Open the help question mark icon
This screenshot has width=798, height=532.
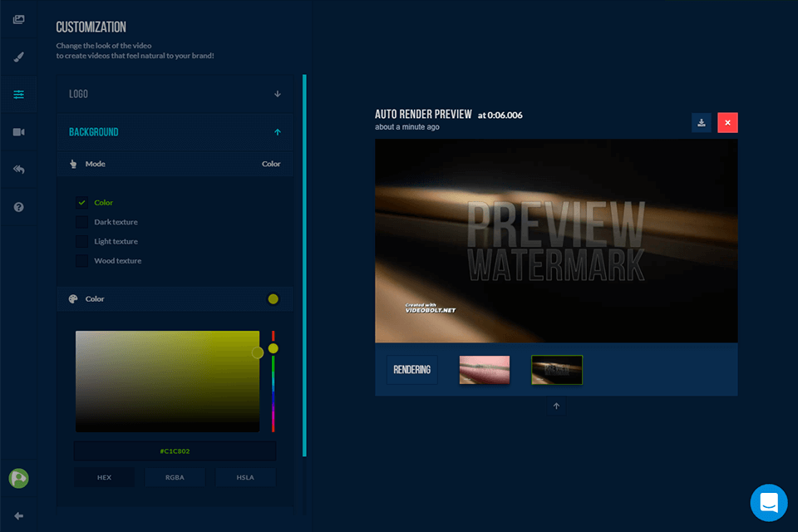click(x=18, y=207)
